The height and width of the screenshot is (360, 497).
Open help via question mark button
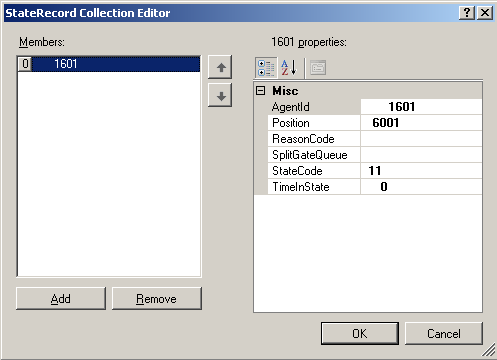[467, 13]
